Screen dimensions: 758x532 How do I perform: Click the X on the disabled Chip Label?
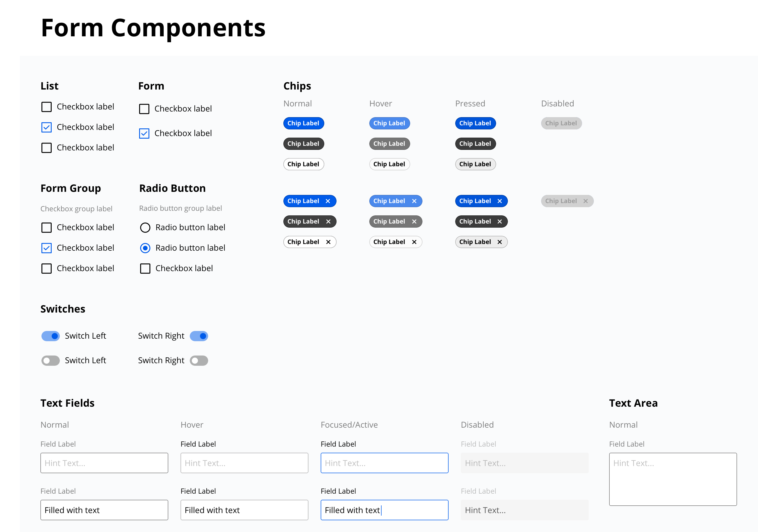pyautogui.click(x=586, y=201)
